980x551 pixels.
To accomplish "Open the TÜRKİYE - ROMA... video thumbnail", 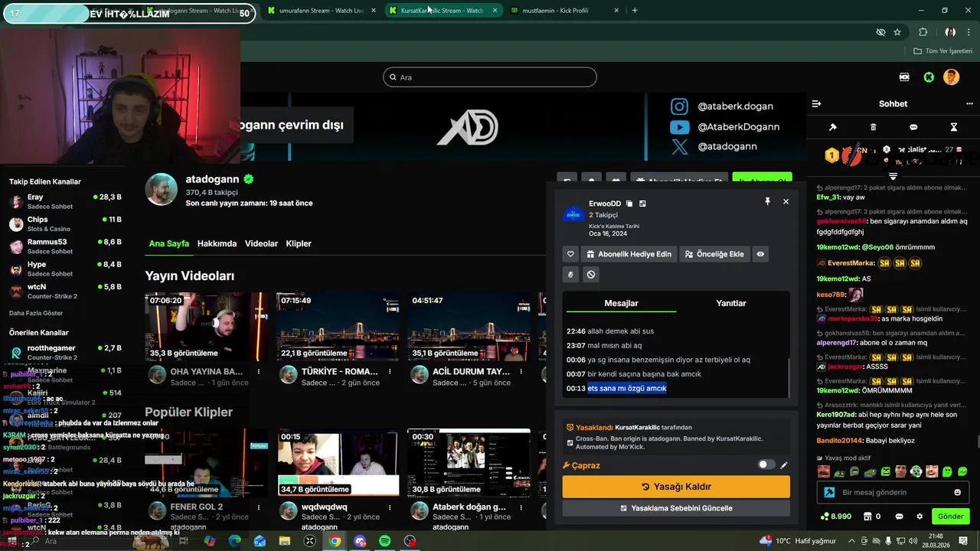I will (338, 327).
